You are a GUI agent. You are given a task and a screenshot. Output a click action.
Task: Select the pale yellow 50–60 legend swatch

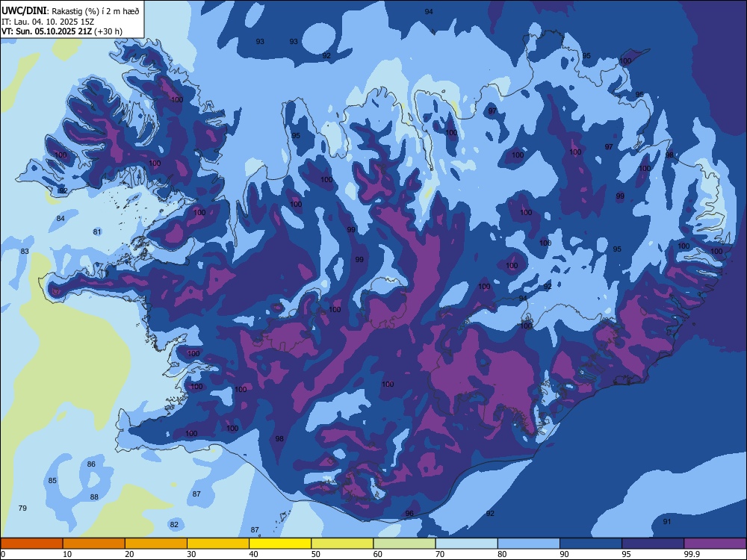pos(342,544)
